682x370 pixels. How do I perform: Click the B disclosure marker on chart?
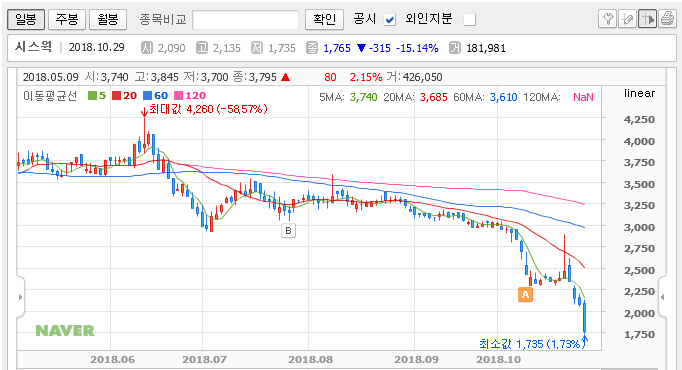click(x=288, y=230)
